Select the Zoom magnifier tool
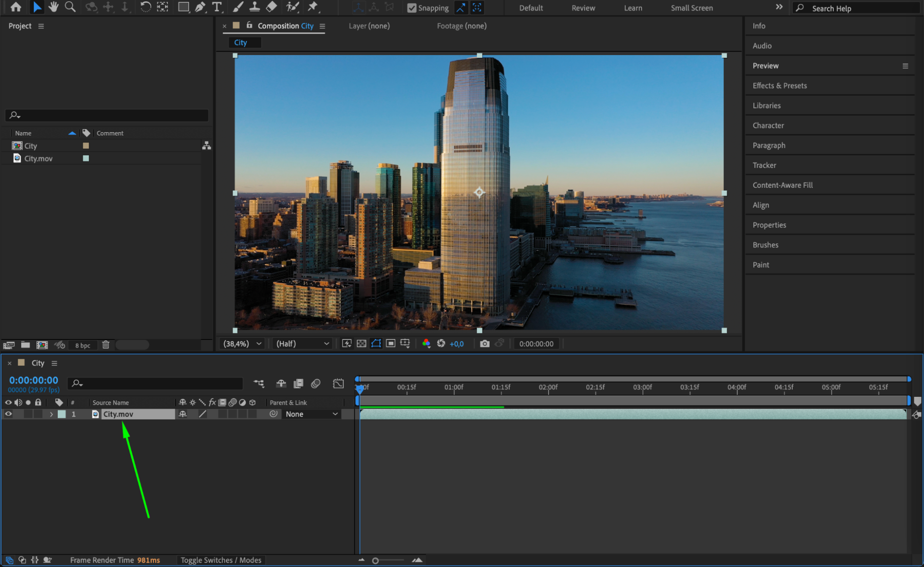Viewport: 924px width, 567px height. (70, 7)
